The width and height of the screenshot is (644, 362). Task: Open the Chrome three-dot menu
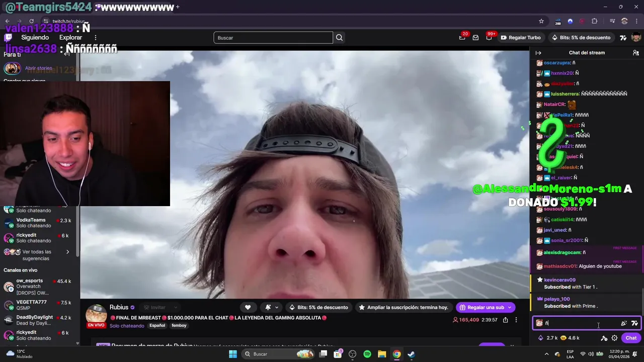[x=636, y=21]
